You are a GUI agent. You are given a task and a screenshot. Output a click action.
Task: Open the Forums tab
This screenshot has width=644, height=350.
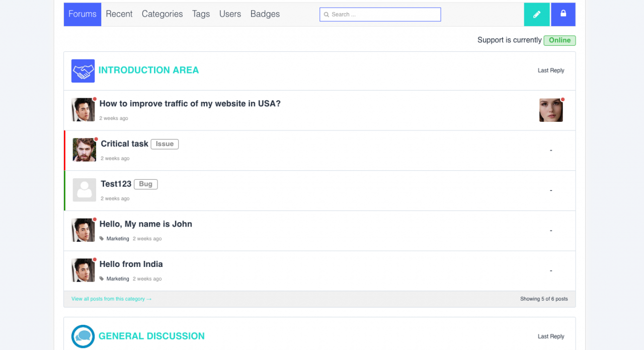click(83, 14)
